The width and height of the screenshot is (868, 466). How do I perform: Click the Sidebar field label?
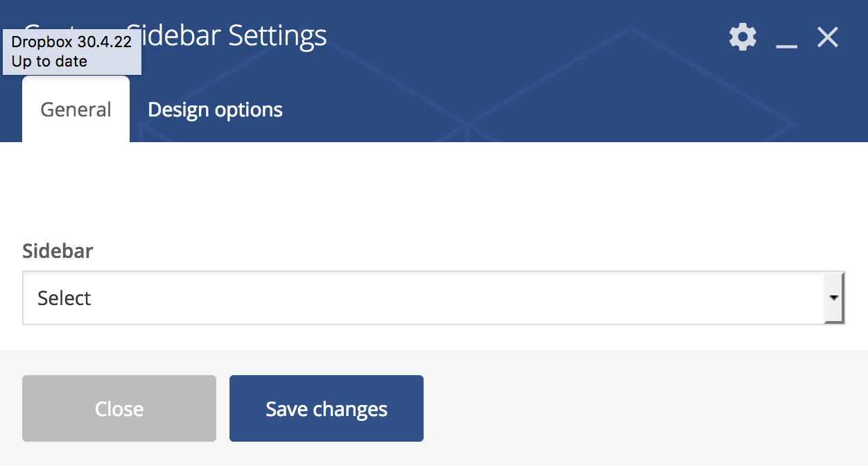(58, 250)
